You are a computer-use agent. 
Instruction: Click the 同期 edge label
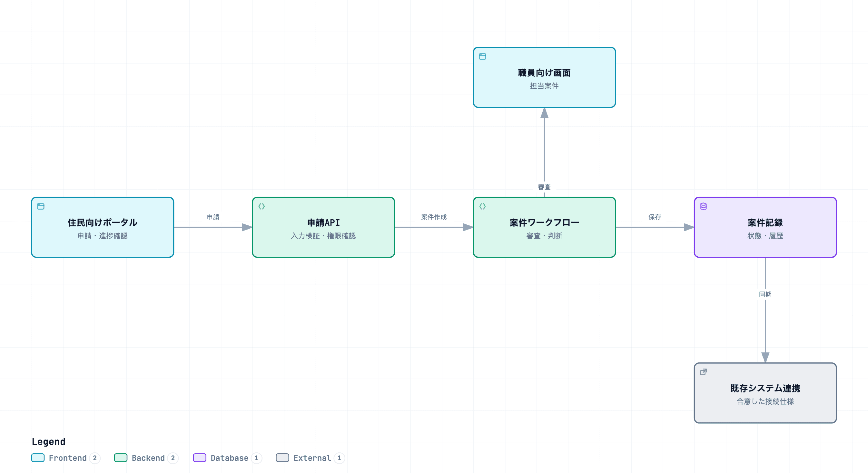point(765,294)
